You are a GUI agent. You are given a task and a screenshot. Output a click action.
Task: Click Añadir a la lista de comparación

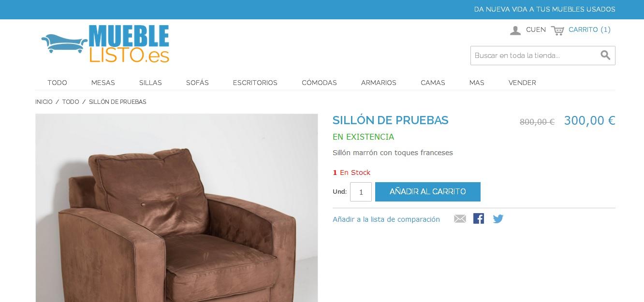386,219
